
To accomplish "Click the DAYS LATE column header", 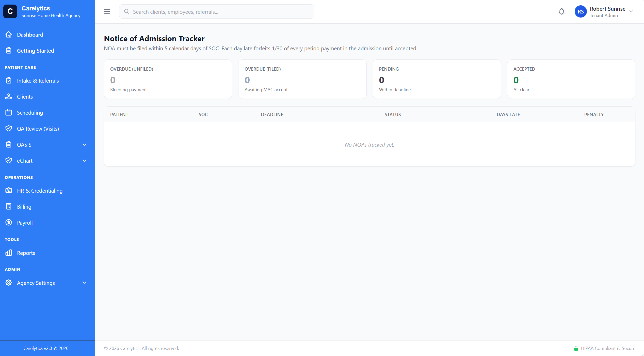I will click(508, 114).
